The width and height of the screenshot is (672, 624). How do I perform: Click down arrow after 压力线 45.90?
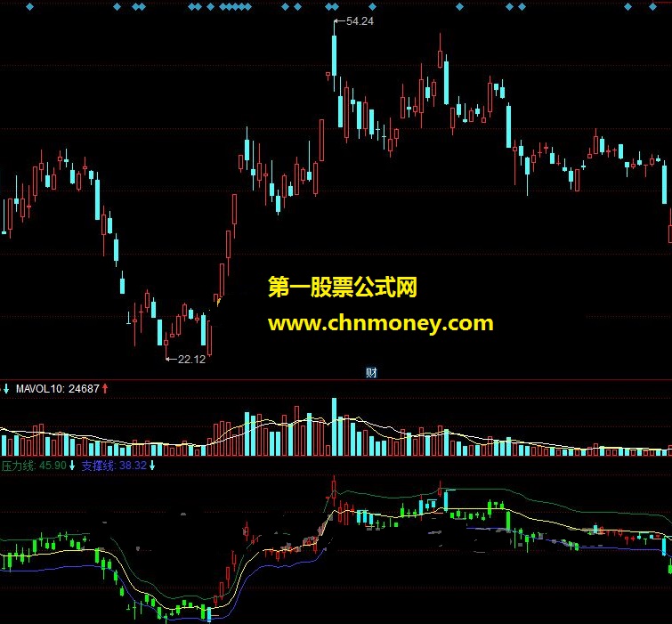click(x=72, y=466)
